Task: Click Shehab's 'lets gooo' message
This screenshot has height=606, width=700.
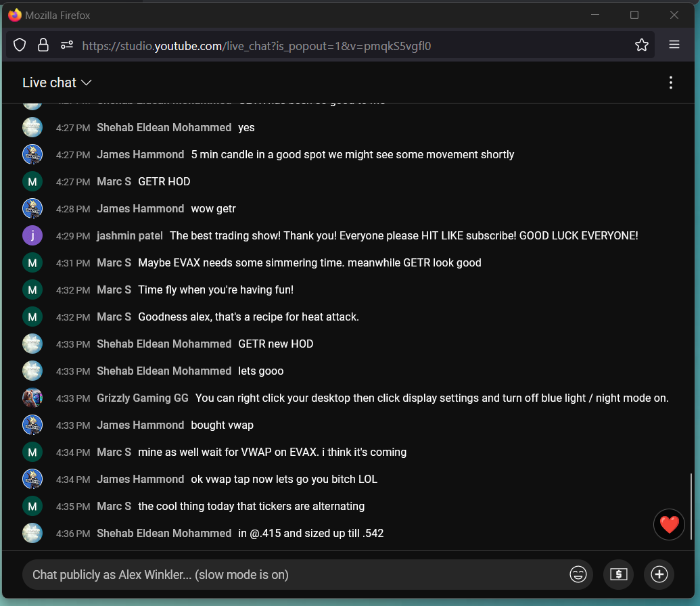Action: pyautogui.click(x=261, y=371)
